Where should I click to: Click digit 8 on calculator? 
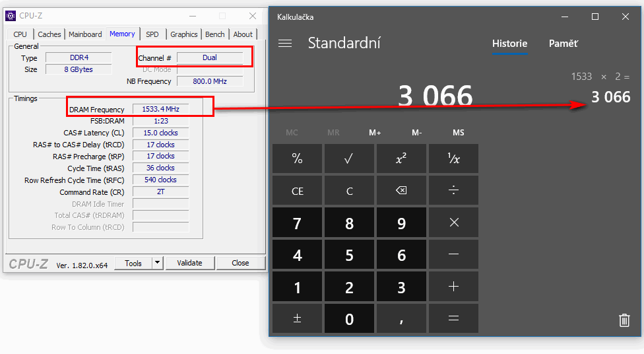click(349, 223)
